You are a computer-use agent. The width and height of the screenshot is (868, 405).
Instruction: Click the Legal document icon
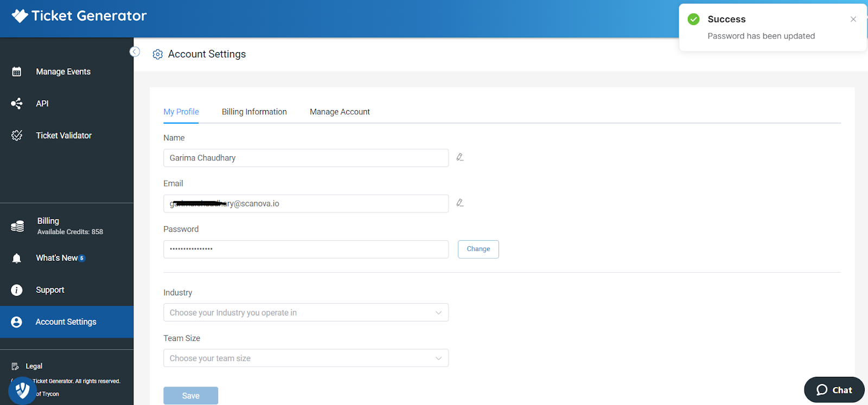pos(15,367)
